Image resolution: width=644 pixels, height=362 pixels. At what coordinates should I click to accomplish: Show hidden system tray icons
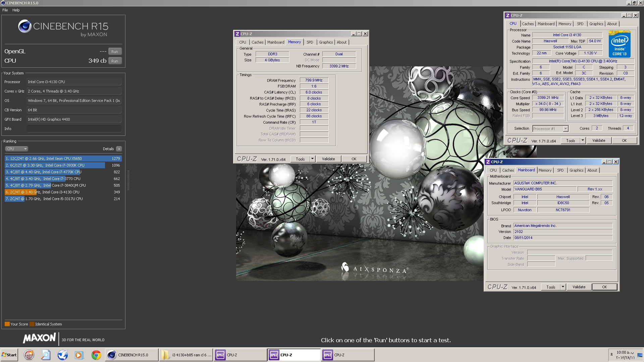pyautogui.click(x=611, y=354)
